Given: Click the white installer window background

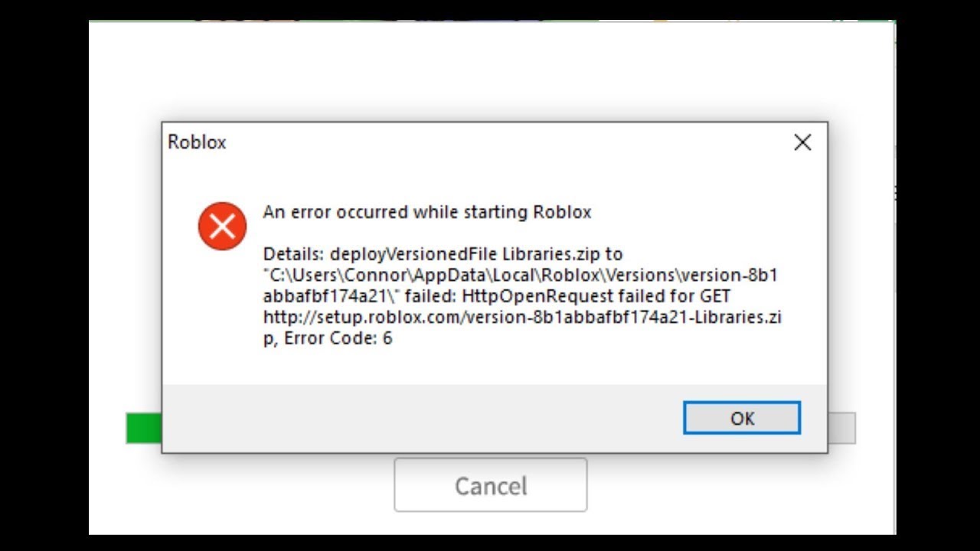Looking at the screenshot, I should tap(490, 73).
